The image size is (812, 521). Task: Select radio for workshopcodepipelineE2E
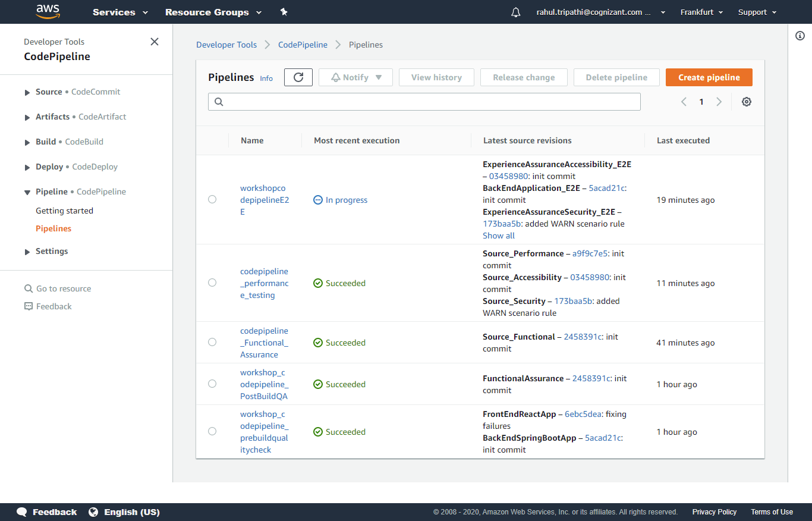click(212, 199)
